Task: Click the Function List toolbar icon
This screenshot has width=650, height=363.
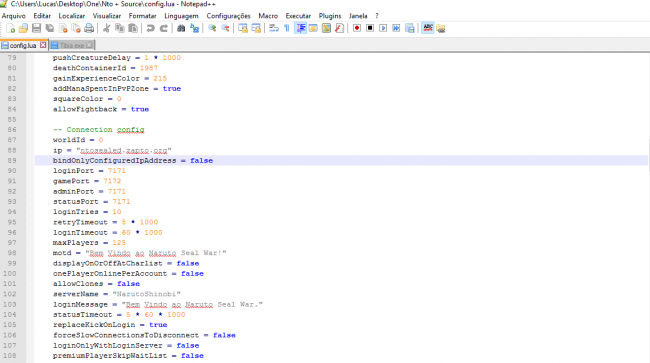Action: [340, 28]
